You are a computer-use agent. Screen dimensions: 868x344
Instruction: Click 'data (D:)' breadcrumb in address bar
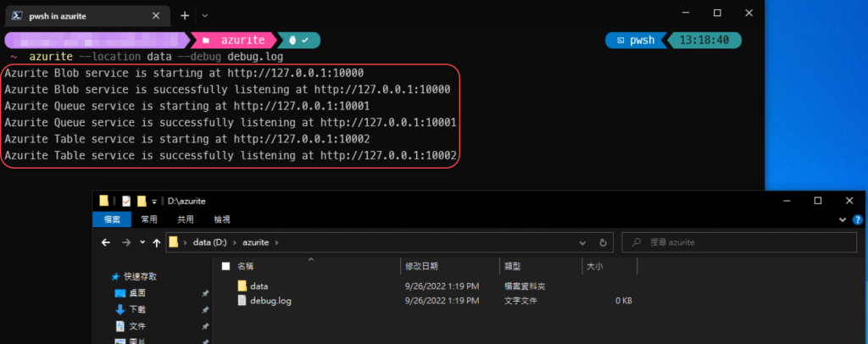pyautogui.click(x=211, y=242)
